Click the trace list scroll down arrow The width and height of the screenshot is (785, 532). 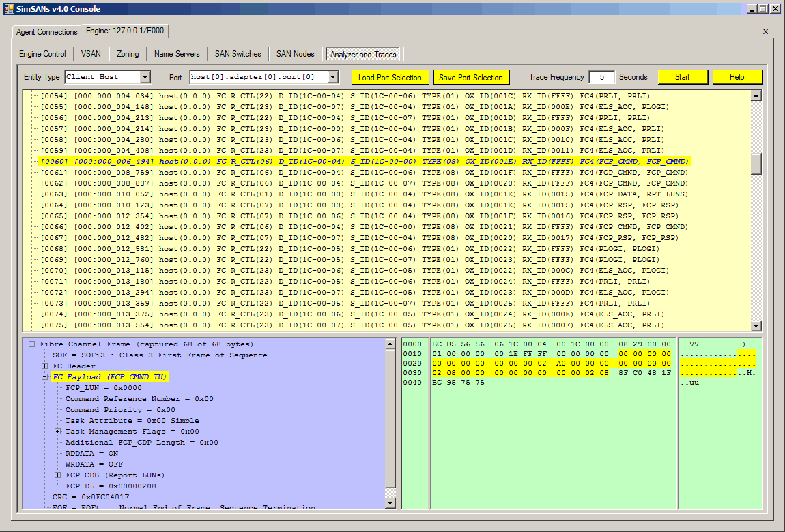[756, 326]
